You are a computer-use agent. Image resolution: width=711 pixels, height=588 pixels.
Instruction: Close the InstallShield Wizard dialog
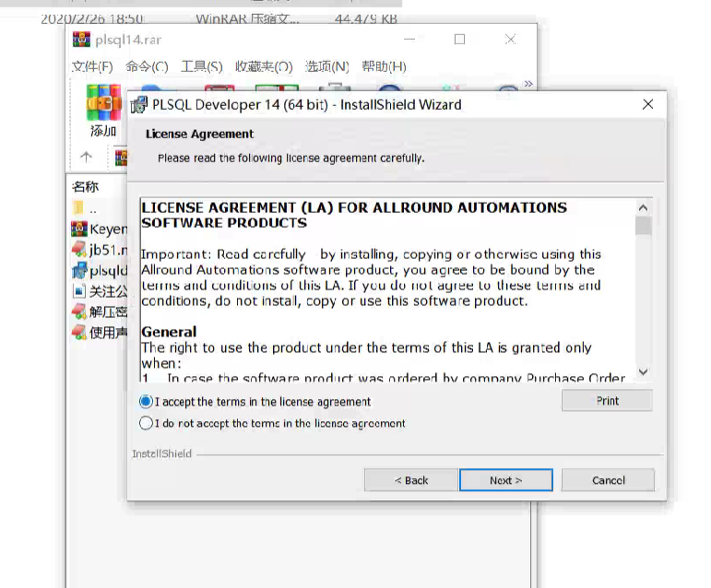pos(648,105)
